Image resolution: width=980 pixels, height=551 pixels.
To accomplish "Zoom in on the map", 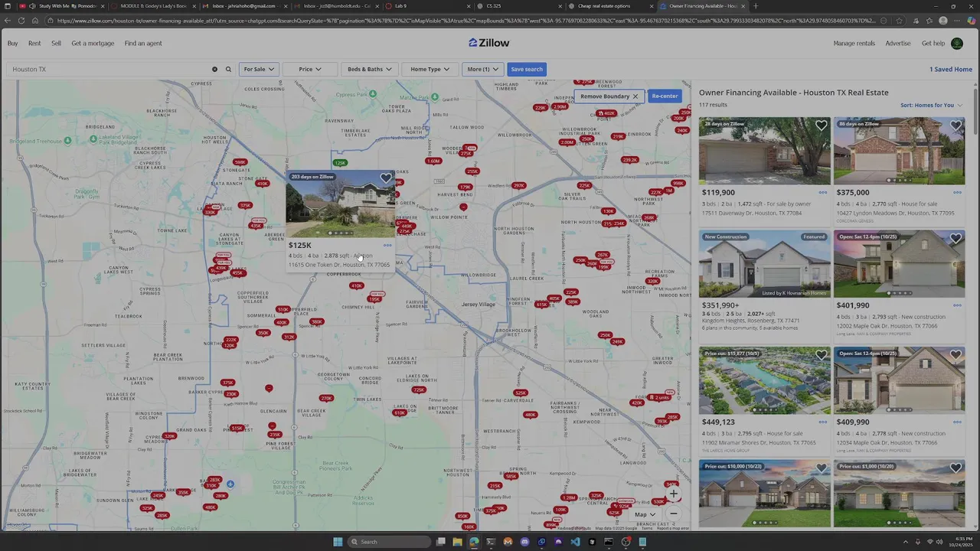I will tap(673, 494).
